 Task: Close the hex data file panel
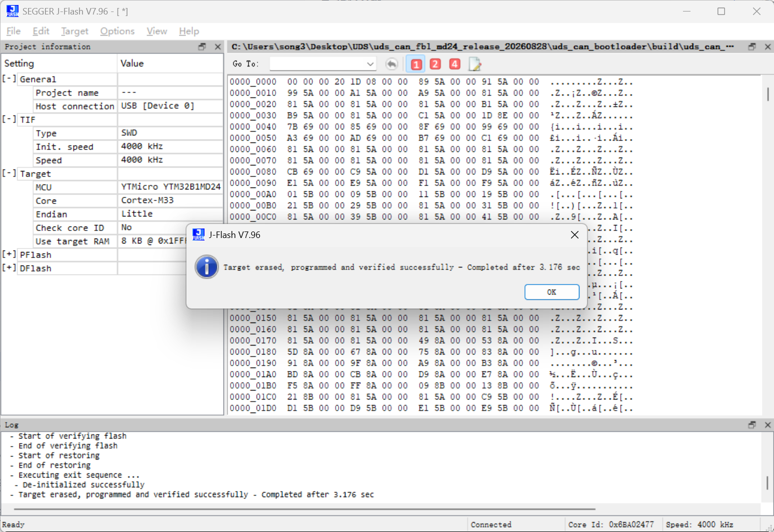768,46
